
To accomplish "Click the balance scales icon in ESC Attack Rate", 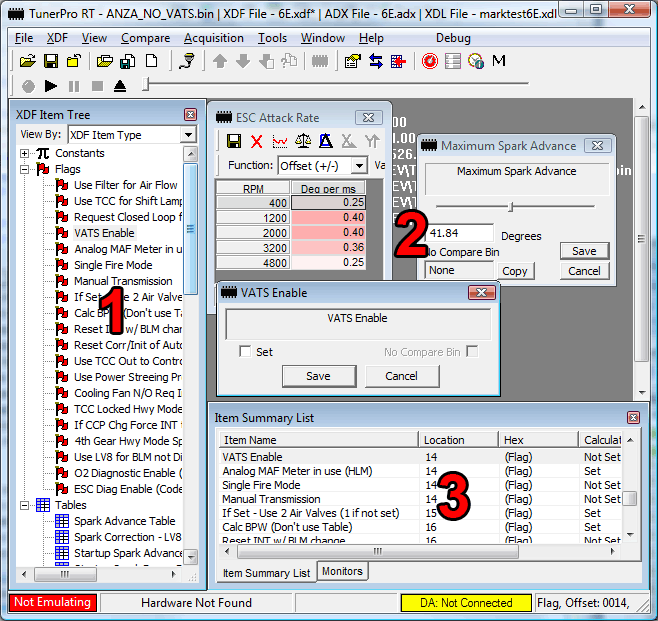I will (x=302, y=141).
